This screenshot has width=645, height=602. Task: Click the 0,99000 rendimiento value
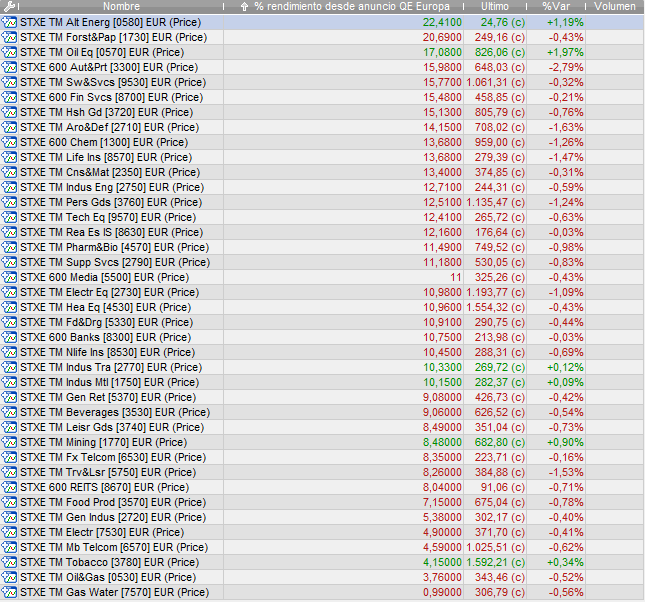click(442, 593)
